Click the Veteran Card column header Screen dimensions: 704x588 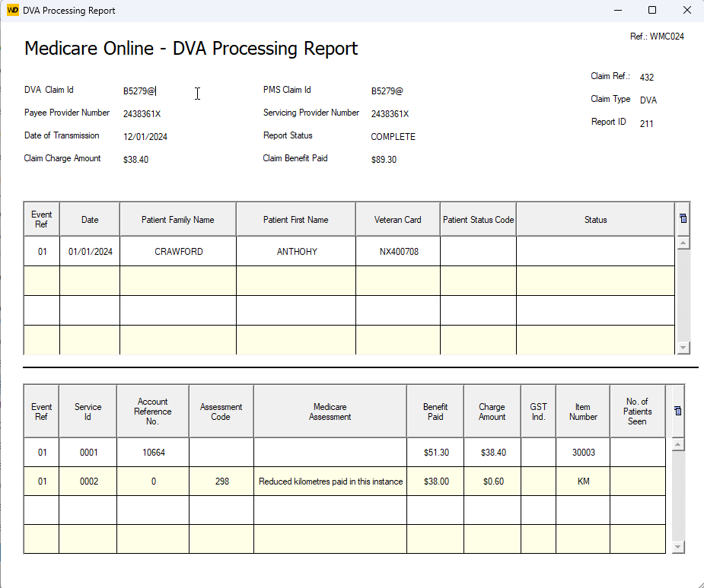click(398, 219)
